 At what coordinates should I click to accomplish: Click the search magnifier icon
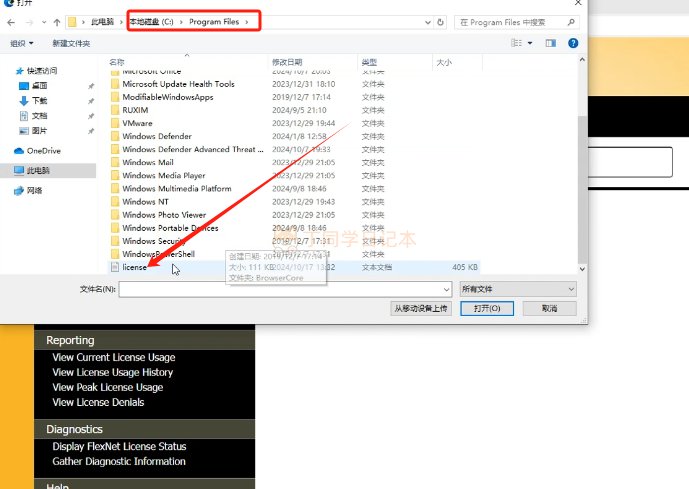coord(571,22)
